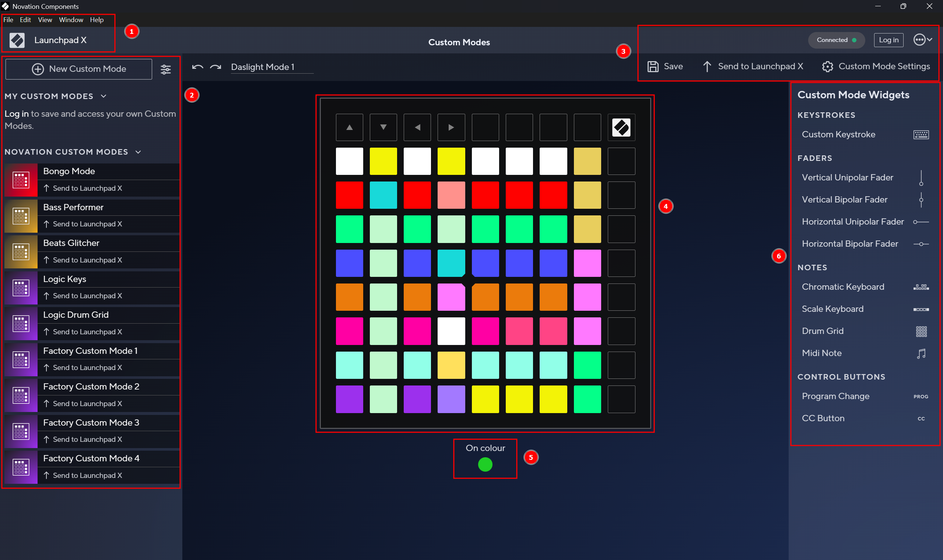Screen dimensions: 943x560
Task: Edit the Daslight Mode 1 name field
Action: (x=272, y=67)
